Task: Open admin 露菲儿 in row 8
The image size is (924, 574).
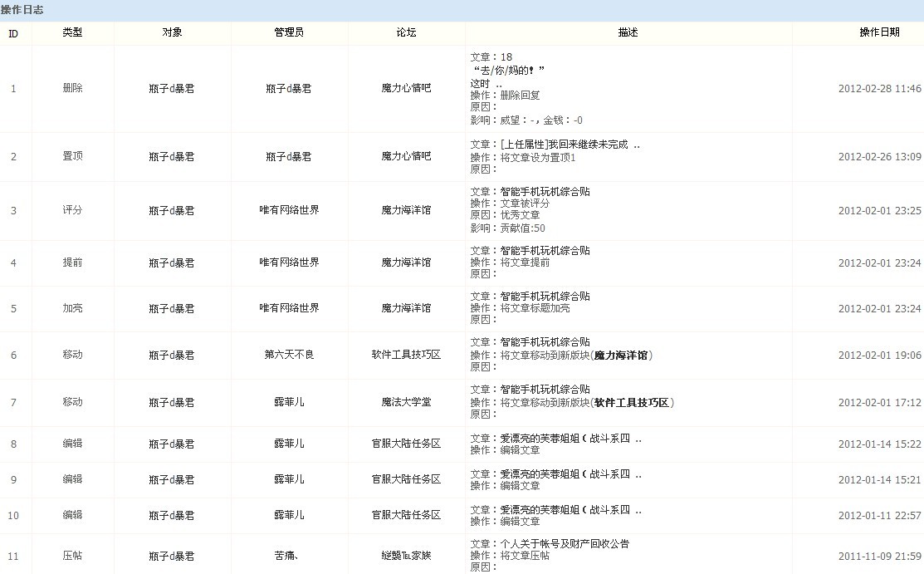Action: tap(289, 444)
